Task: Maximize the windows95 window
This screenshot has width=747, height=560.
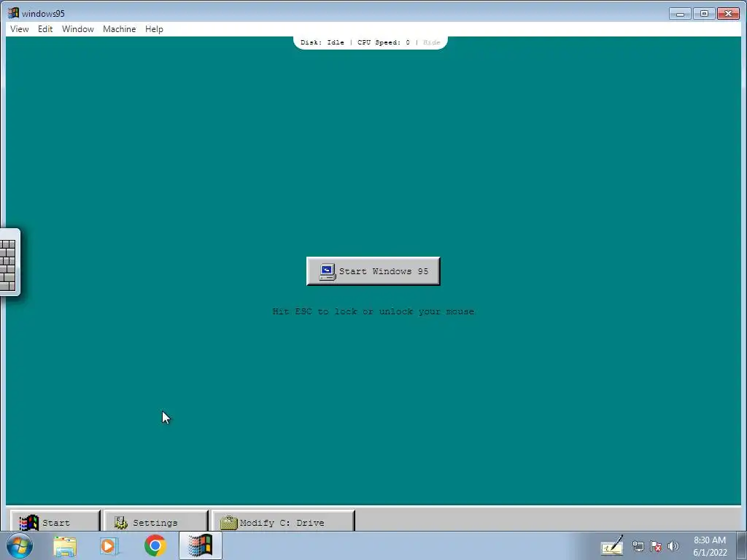Action: point(704,14)
